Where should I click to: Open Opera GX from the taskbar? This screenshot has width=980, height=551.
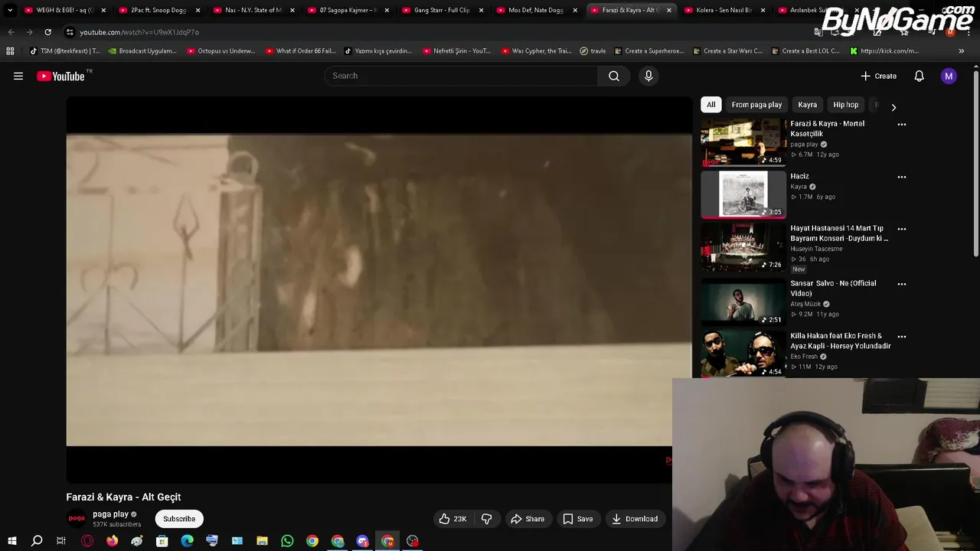click(x=87, y=541)
